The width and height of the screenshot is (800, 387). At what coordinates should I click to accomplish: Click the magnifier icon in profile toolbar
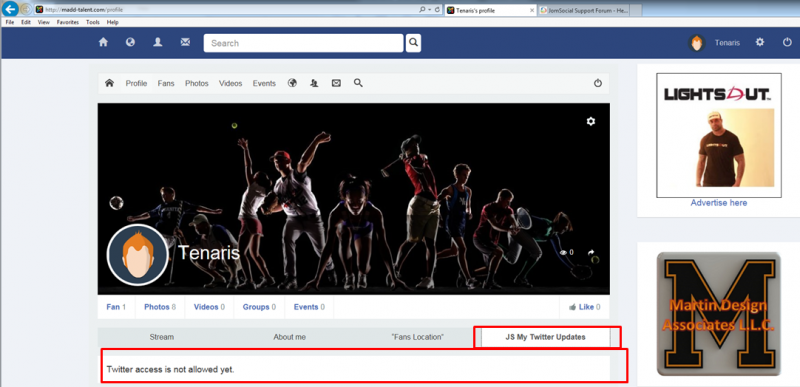[x=358, y=83]
